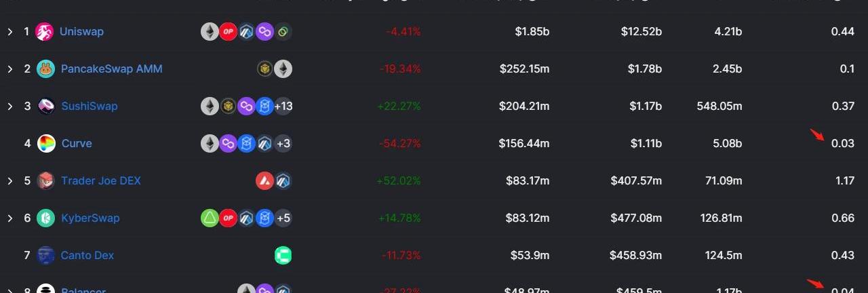Open the SushiSwap protocol link

pos(90,106)
